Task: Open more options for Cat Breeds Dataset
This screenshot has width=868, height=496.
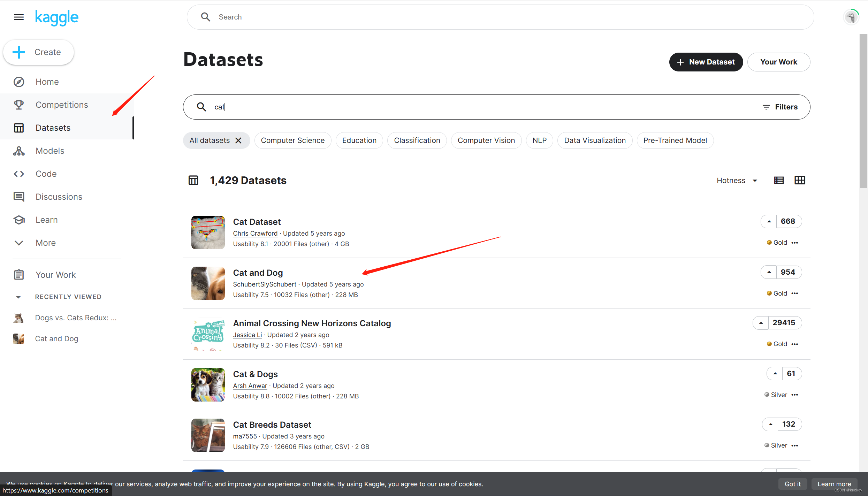Action: [795, 445]
